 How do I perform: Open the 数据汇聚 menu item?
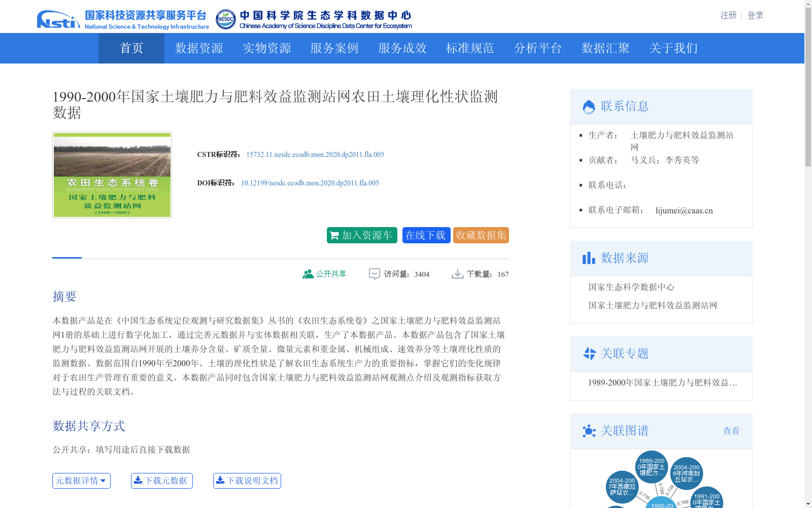click(x=605, y=48)
